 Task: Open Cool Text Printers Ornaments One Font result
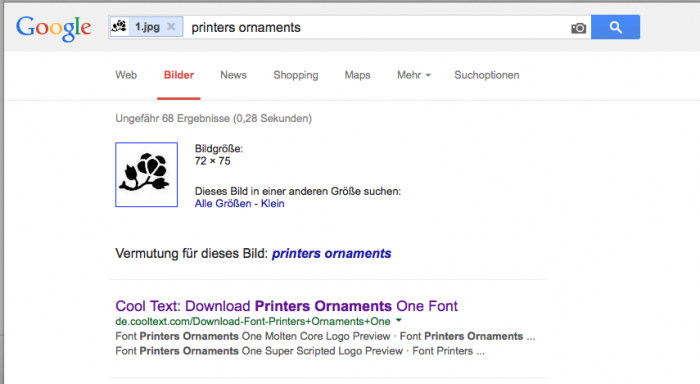point(286,306)
